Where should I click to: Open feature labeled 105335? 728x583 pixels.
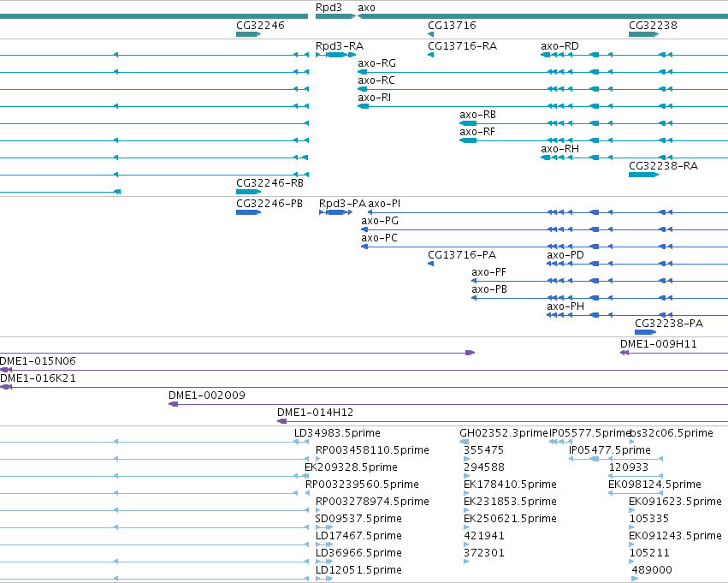[x=649, y=520]
